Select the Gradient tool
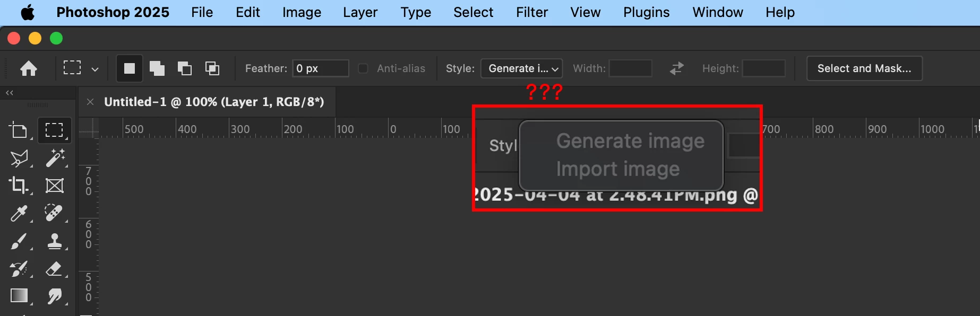 click(19, 296)
